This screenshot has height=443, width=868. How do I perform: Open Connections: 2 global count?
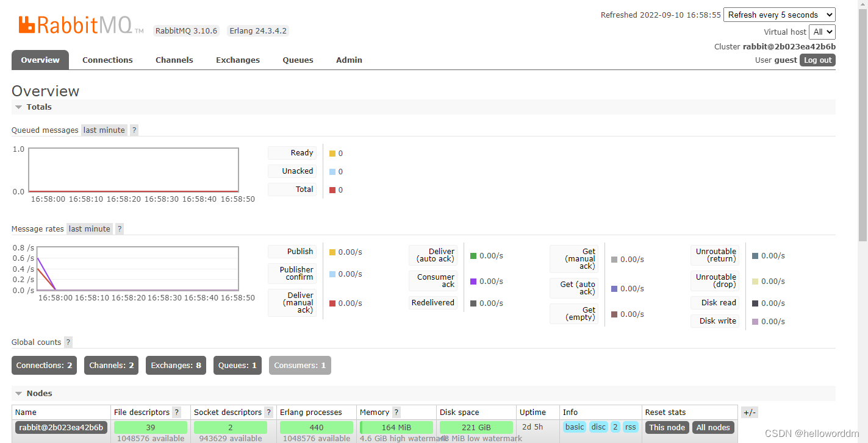44,365
